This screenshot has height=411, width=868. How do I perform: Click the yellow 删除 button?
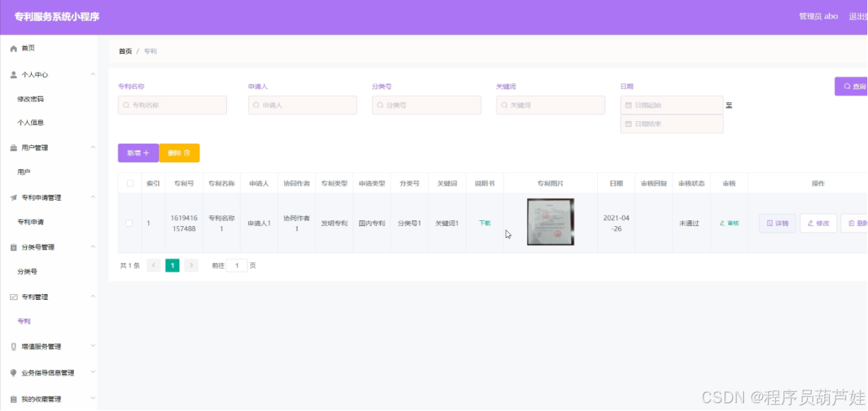click(x=179, y=153)
